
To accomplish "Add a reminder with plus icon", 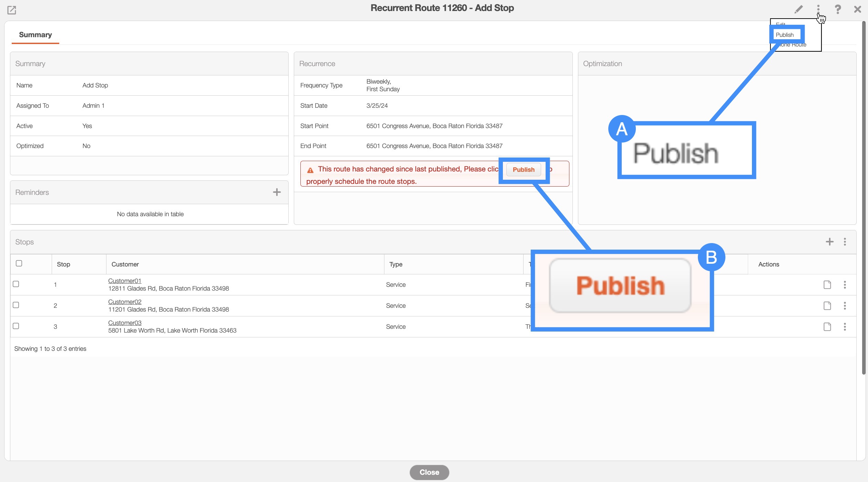I will (277, 192).
